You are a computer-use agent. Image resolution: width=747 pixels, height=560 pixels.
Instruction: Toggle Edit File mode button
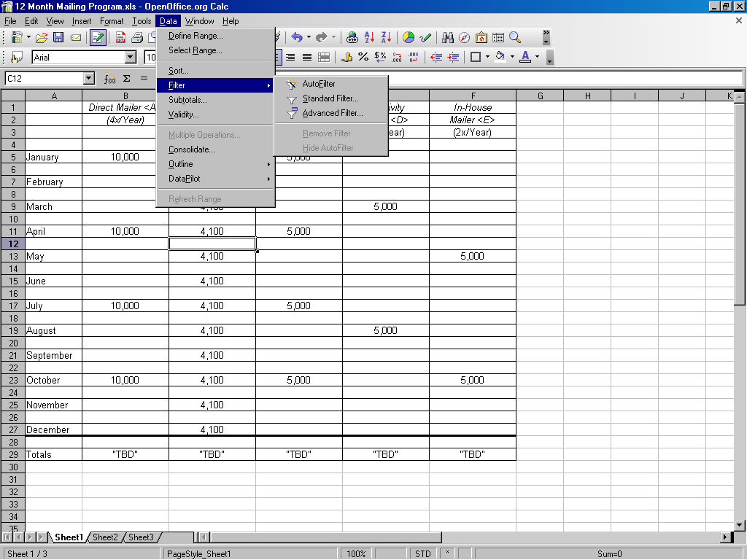(98, 37)
